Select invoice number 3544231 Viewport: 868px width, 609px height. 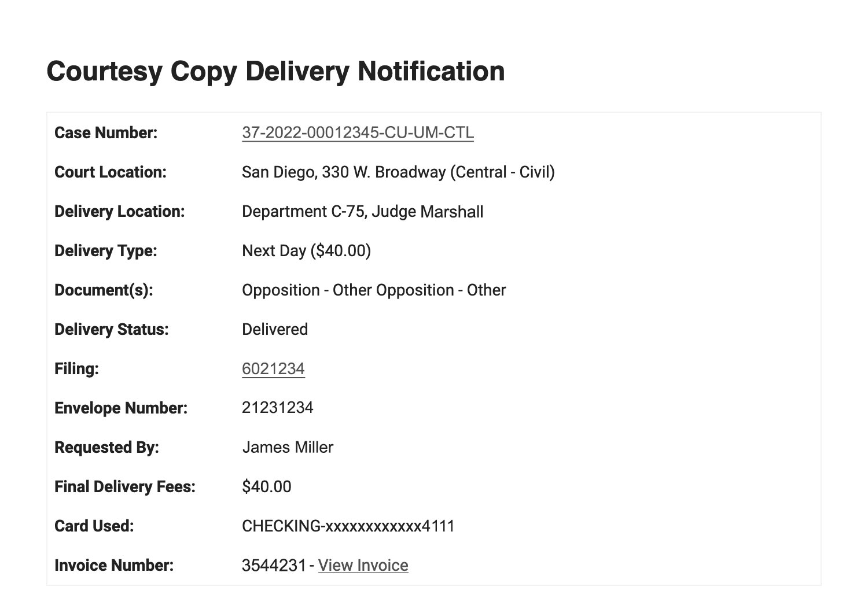click(x=274, y=565)
